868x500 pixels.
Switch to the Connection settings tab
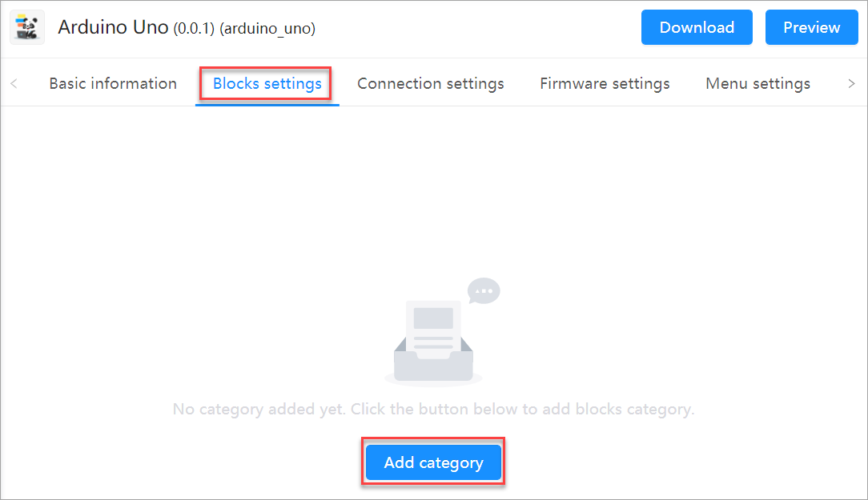tap(430, 83)
